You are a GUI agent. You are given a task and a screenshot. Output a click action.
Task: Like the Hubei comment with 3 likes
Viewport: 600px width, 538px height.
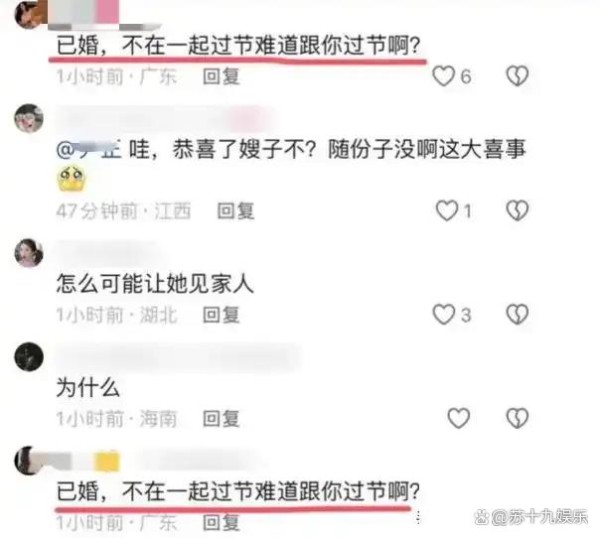click(443, 314)
